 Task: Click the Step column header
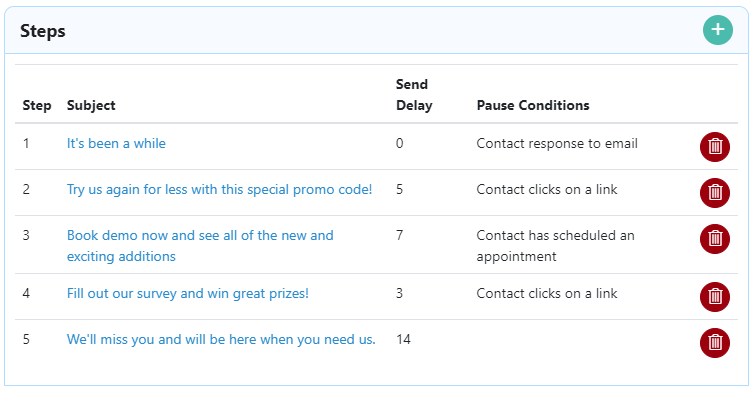coord(37,105)
